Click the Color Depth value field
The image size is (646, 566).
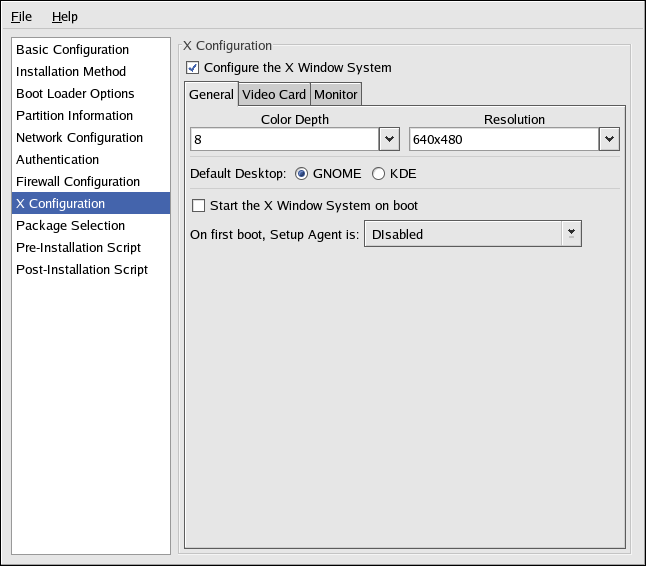click(283, 139)
